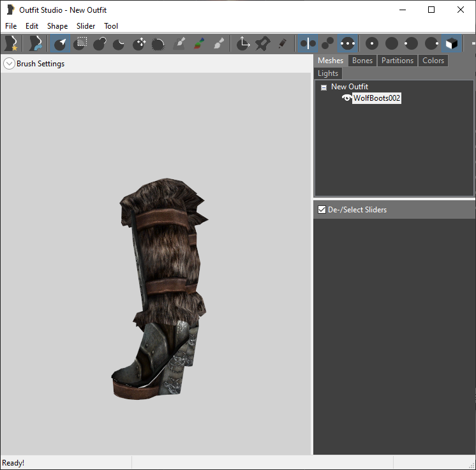The height and width of the screenshot is (470, 476).
Task: Collapse the New Outfit tree node
Action: [324, 87]
